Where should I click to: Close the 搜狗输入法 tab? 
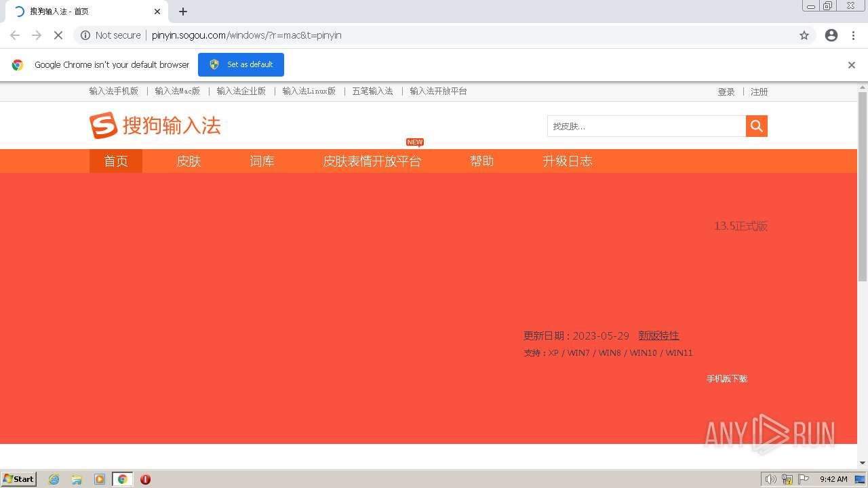(157, 12)
